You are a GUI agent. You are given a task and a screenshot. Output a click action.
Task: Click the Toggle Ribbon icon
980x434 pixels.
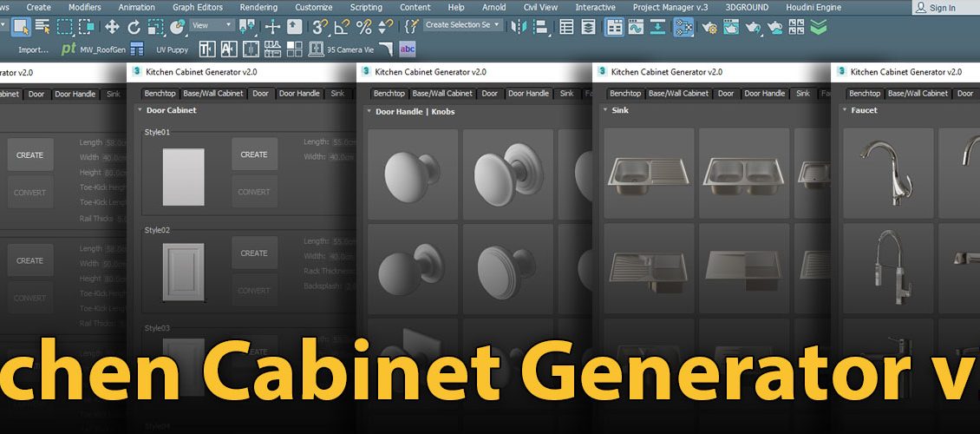(x=613, y=27)
